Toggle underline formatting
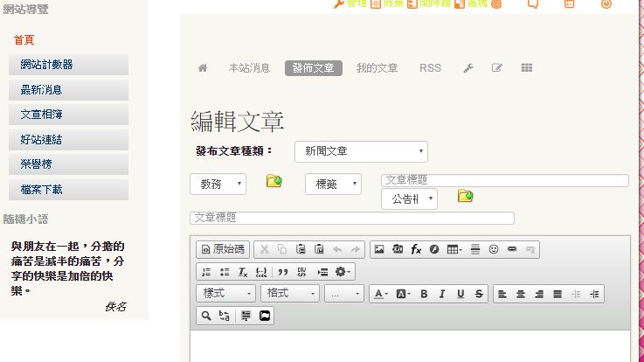Screen dimensions: 644x362 click(x=460, y=294)
